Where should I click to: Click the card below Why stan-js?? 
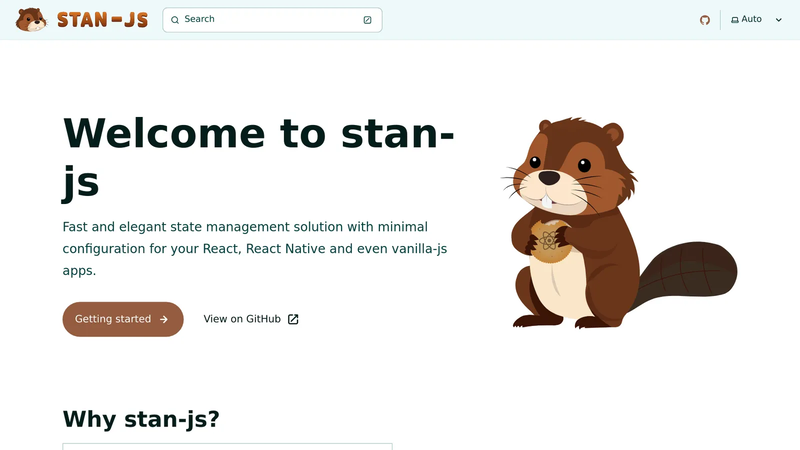pyautogui.click(x=228, y=446)
